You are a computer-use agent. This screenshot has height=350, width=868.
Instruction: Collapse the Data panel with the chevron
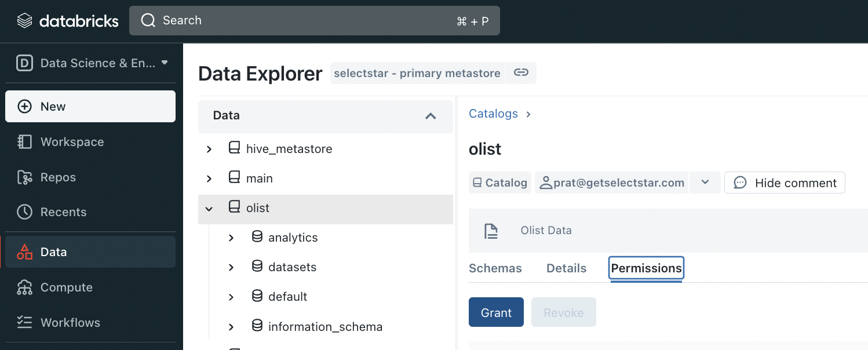(431, 116)
